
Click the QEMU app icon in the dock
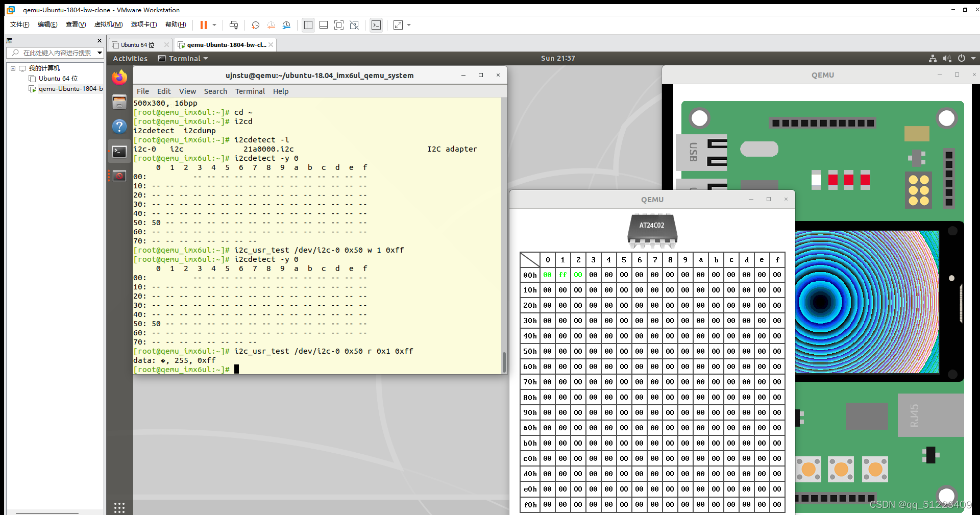coord(119,176)
